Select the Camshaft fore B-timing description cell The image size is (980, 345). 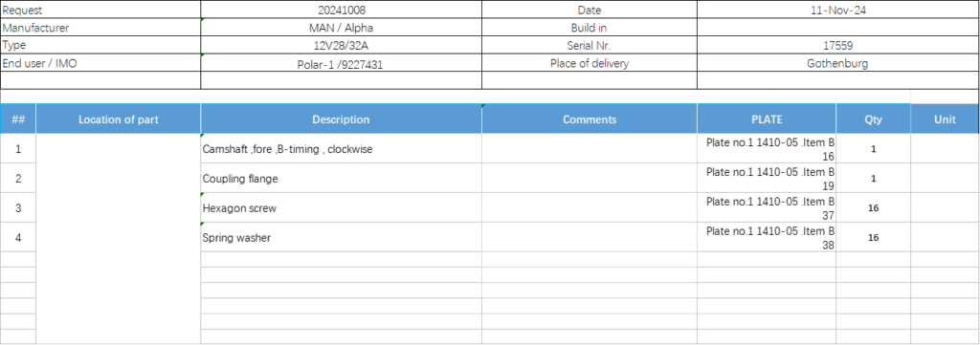pyautogui.click(x=342, y=149)
